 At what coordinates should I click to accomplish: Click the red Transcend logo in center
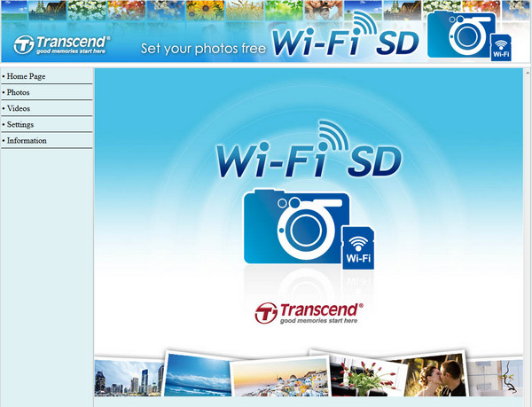[x=307, y=312]
